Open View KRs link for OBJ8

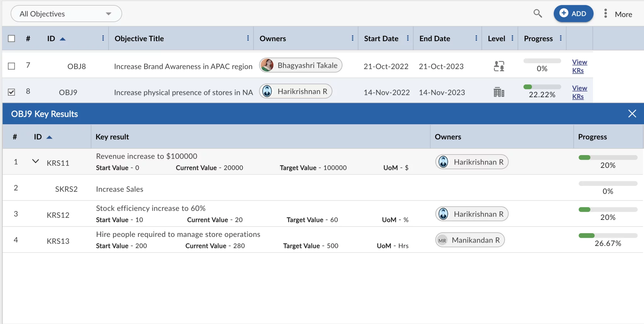[x=579, y=66]
